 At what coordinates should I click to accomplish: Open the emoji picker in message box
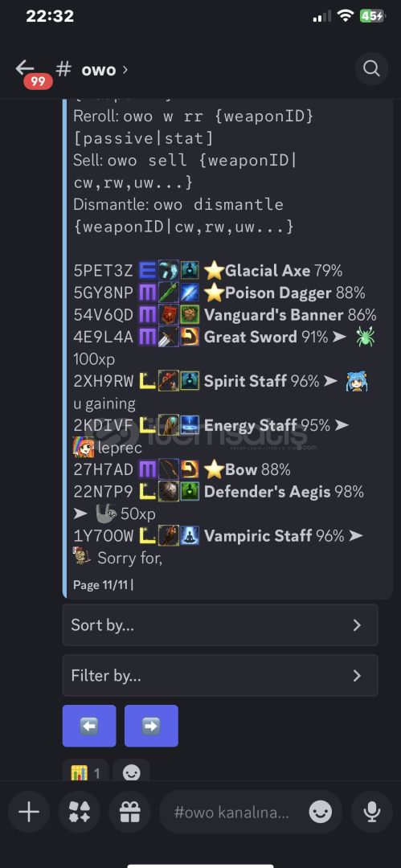[x=320, y=812]
